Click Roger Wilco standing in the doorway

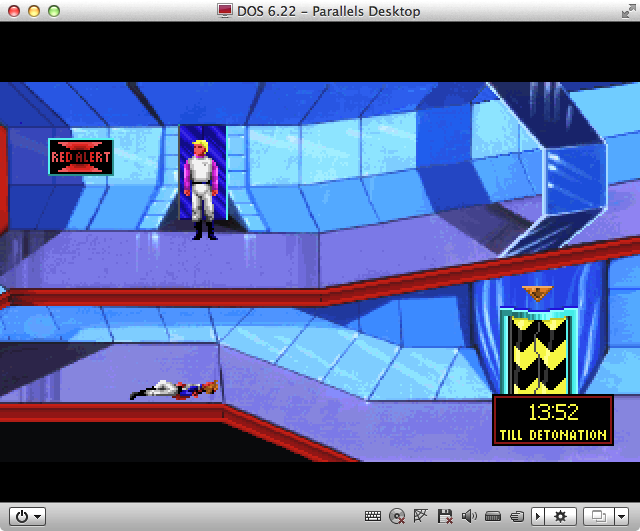[x=201, y=190]
